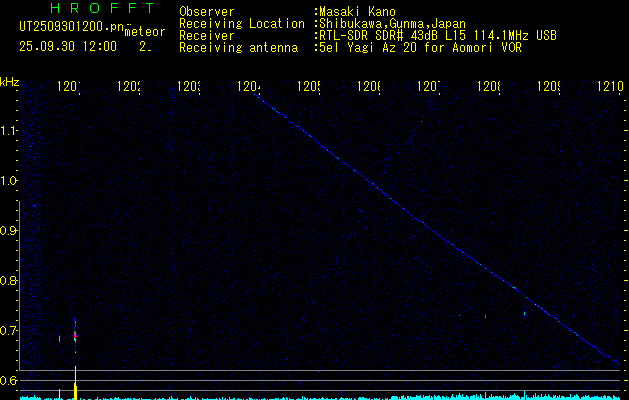
Task: Click the 1.1 frequency axis label
Action: click(8, 130)
